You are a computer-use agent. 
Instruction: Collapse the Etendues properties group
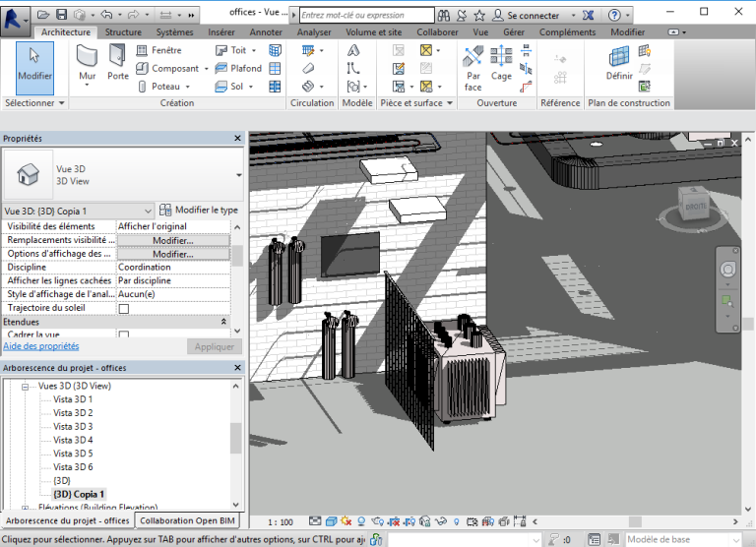(x=223, y=322)
